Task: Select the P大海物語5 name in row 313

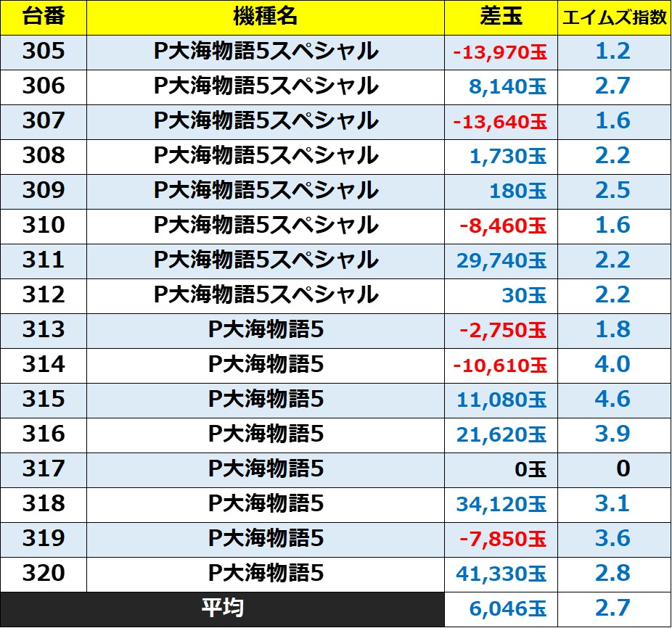Action: click(266, 330)
